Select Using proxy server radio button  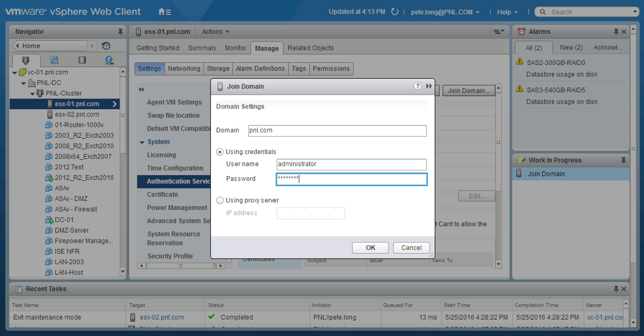[220, 200]
